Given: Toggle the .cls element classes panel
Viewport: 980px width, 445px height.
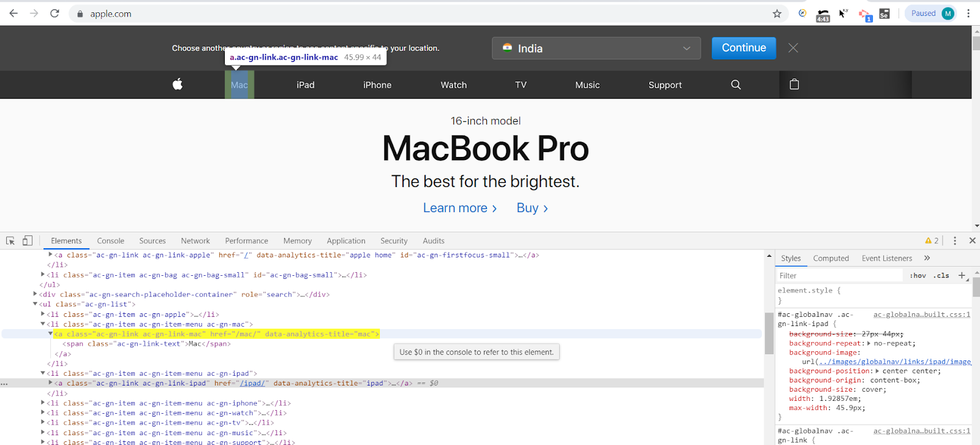Looking at the screenshot, I should tap(941, 276).
